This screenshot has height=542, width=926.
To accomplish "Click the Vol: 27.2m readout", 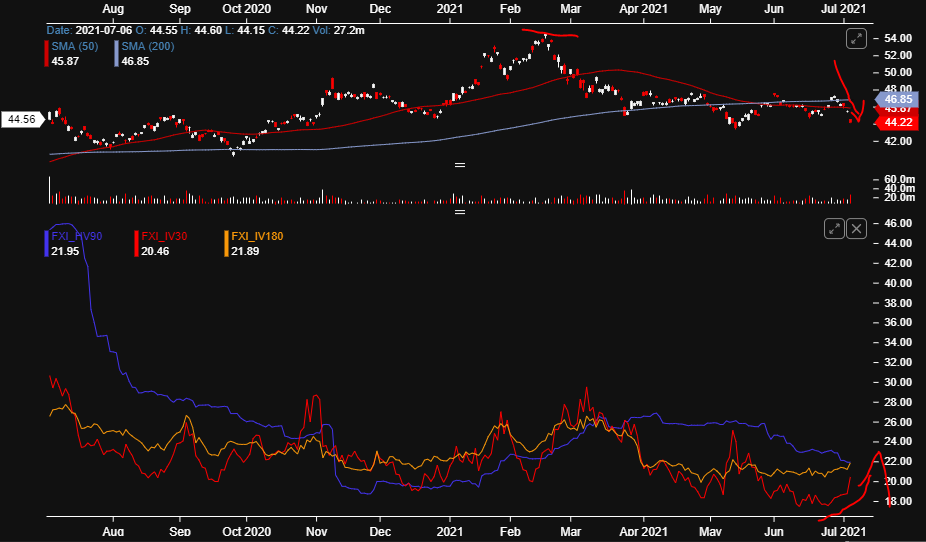I will click(x=338, y=30).
